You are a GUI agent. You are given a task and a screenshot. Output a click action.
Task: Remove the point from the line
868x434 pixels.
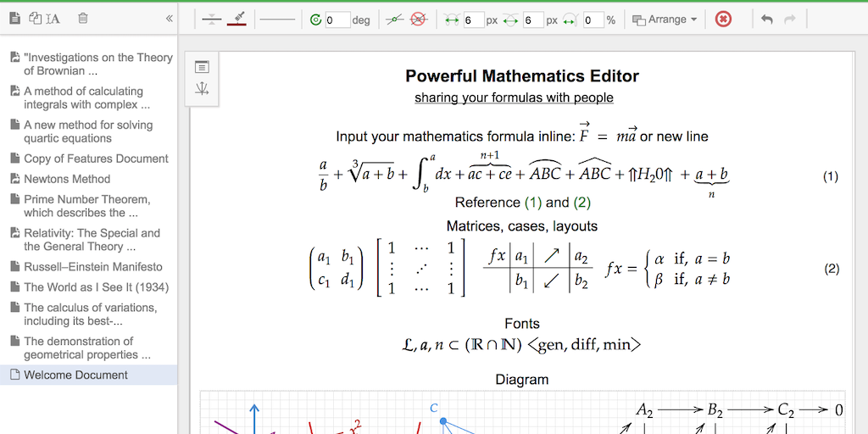[x=419, y=20]
